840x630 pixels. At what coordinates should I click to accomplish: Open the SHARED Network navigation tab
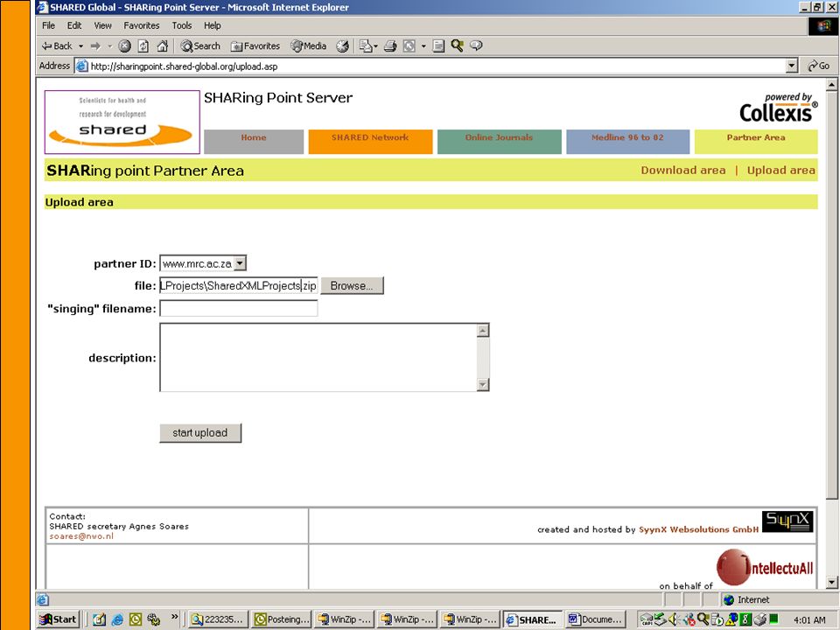tap(370, 142)
